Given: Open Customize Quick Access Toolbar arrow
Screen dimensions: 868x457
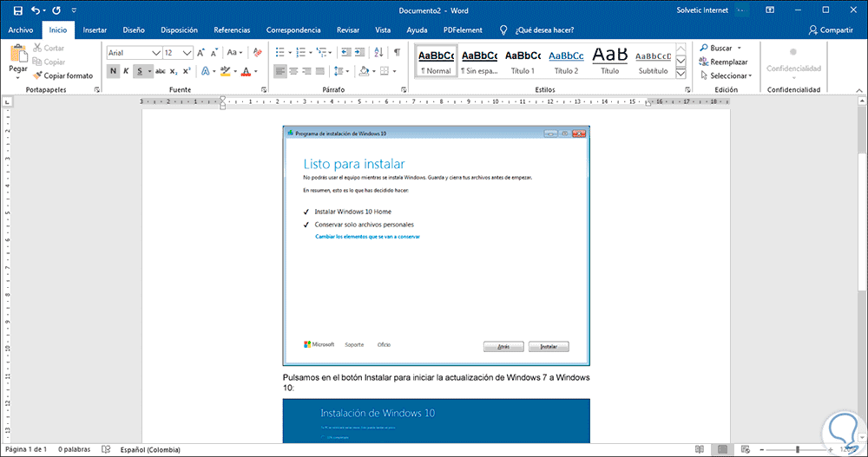Looking at the screenshot, I should [74, 10].
